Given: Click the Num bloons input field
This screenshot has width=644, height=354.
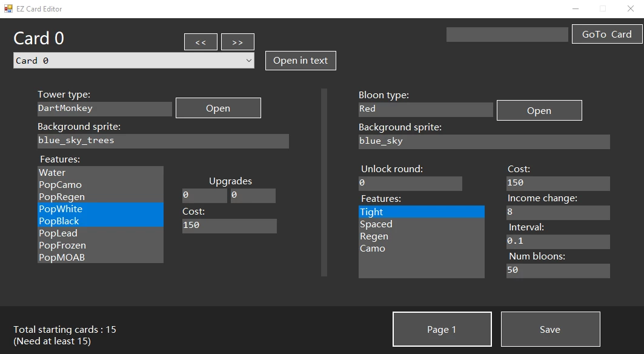Looking at the screenshot, I should tap(558, 270).
